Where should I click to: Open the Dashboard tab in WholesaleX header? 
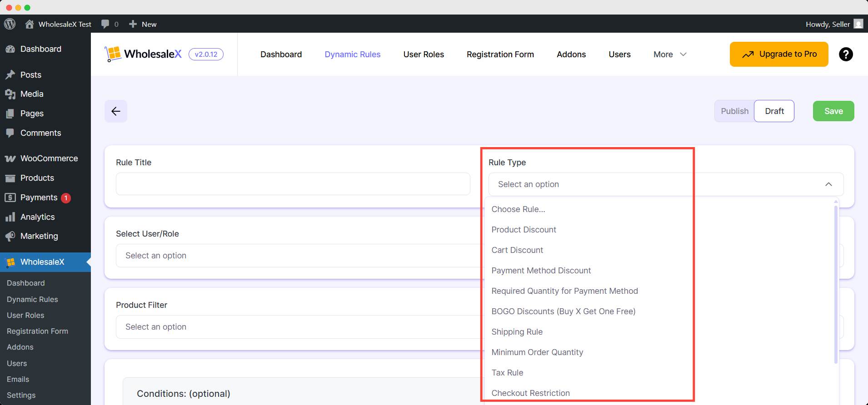tap(281, 54)
